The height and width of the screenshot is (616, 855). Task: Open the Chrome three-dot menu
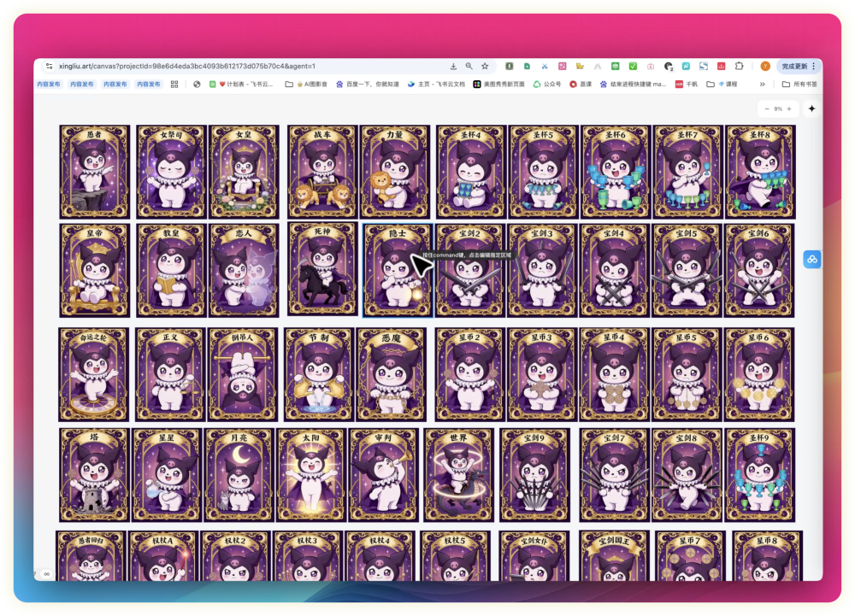[x=814, y=67]
